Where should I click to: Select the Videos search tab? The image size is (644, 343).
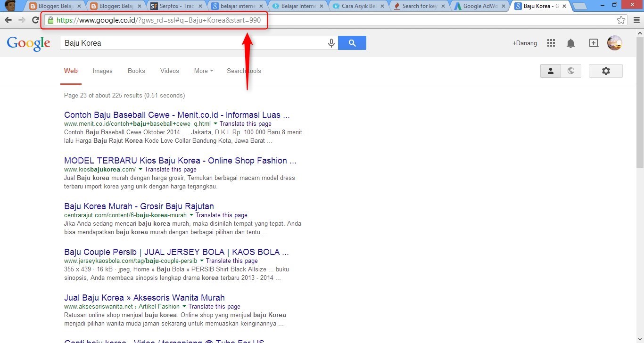click(x=169, y=71)
